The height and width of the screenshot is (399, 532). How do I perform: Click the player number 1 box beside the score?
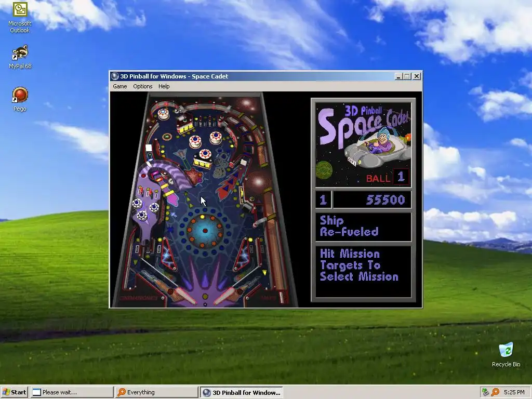click(x=323, y=199)
